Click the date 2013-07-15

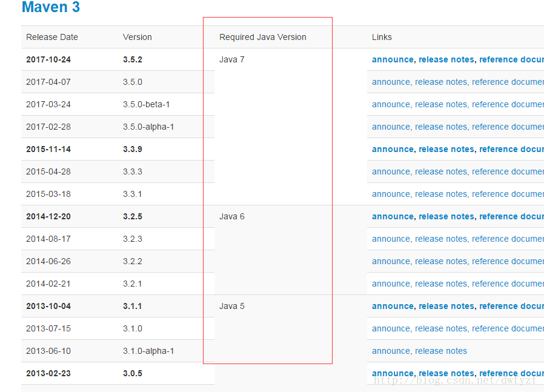(x=48, y=328)
